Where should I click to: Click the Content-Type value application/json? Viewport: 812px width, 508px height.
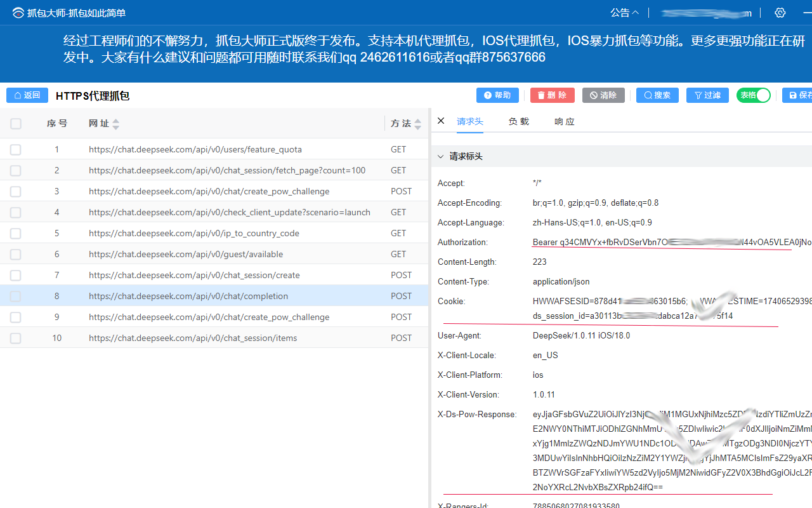[561, 281]
